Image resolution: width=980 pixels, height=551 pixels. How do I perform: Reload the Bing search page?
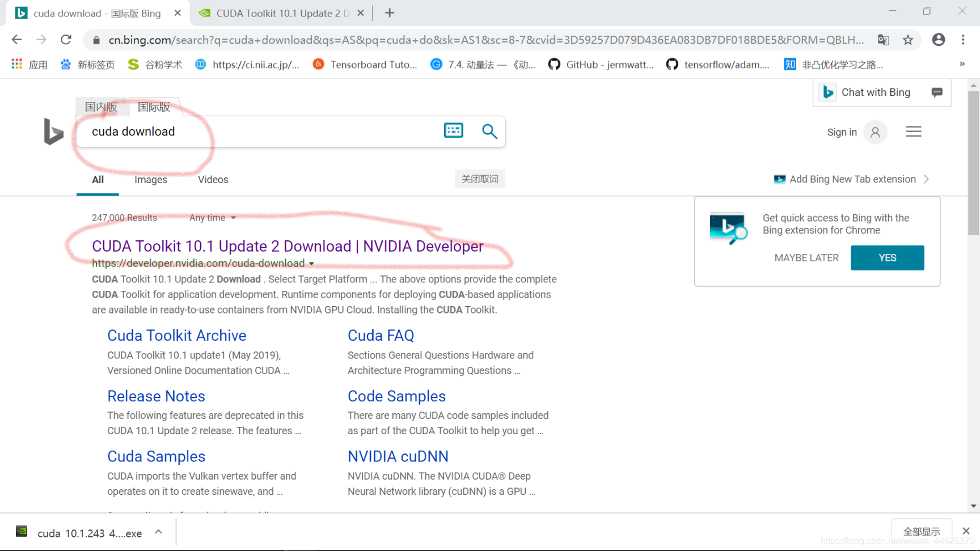coord(66,39)
